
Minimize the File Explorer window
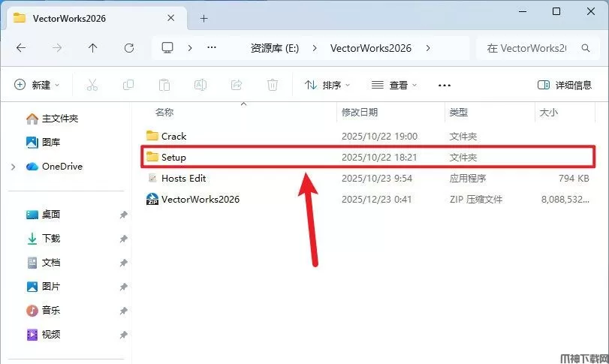coord(523,12)
